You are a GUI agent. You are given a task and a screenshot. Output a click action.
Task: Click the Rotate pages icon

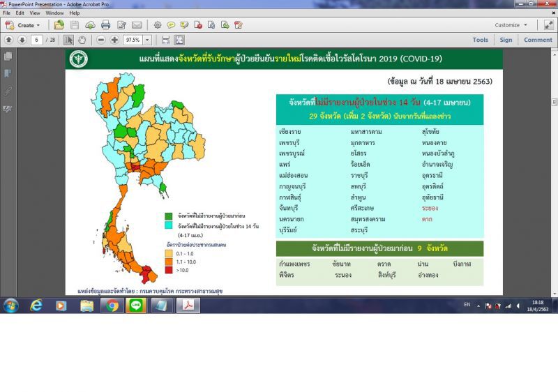211,25
